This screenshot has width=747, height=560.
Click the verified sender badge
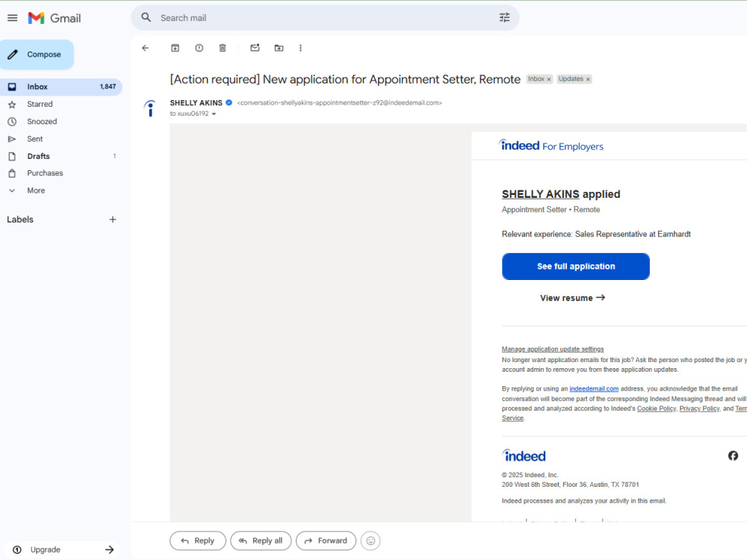tap(229, 102)
